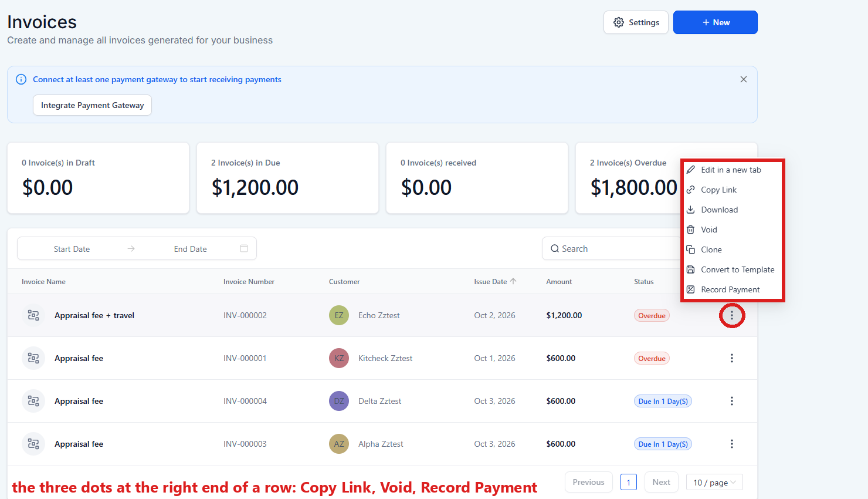Viewport: 868px width, 499px height.
Task: Open the calendar icon in the date range
Action: [x=244, y=248]
